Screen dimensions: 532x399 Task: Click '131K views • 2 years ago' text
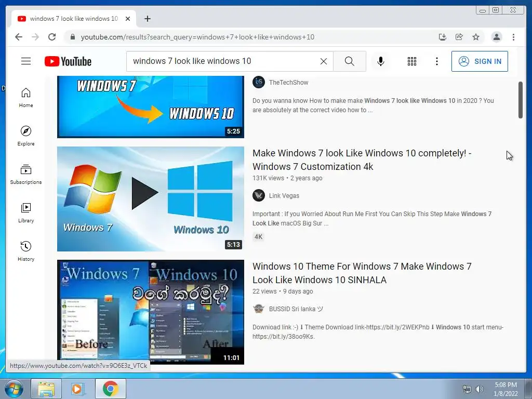click(x=287, y=178)
